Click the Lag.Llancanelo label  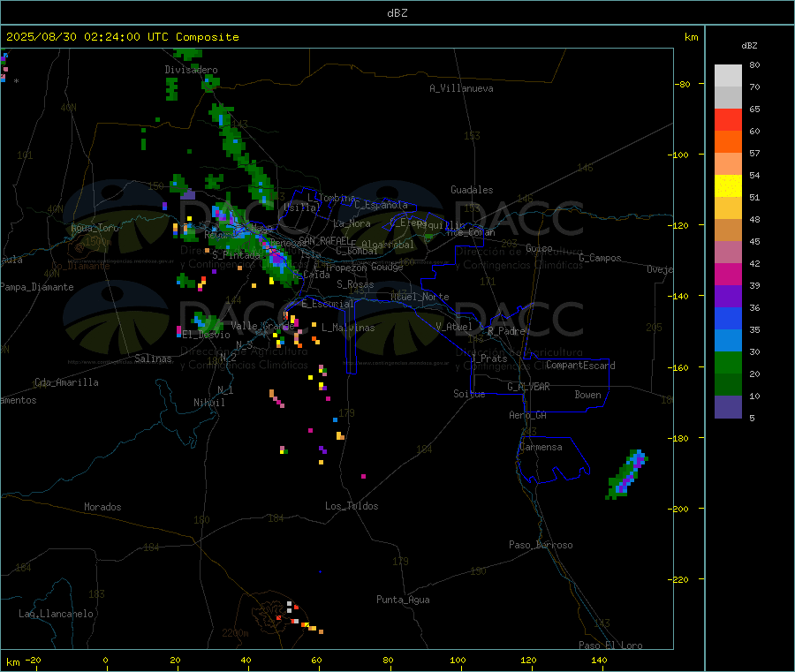pyautogui.click(x=56, y=614)
